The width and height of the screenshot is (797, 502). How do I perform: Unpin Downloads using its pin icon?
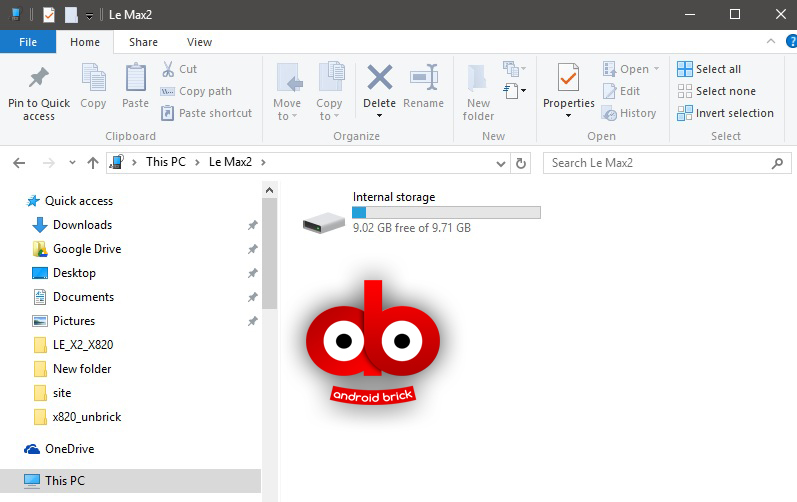[252, 225]
